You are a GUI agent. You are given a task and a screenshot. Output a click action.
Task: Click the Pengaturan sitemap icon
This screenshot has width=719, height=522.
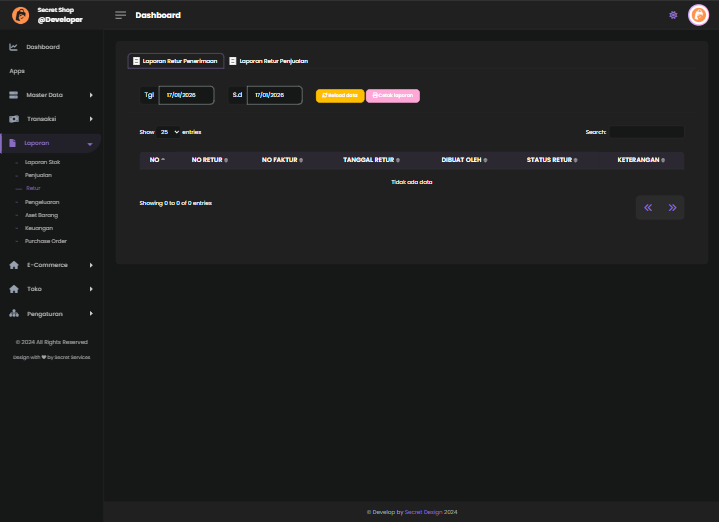click(x=14, y=313)
